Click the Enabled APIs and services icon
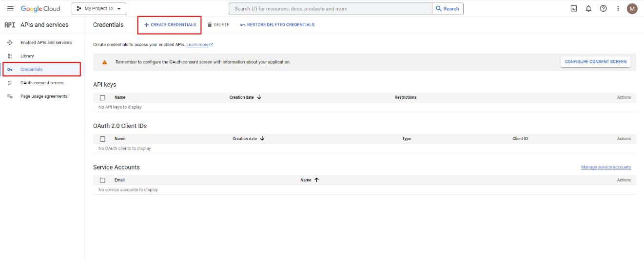This screenshot has width=644, height=260. pos(10,43)
